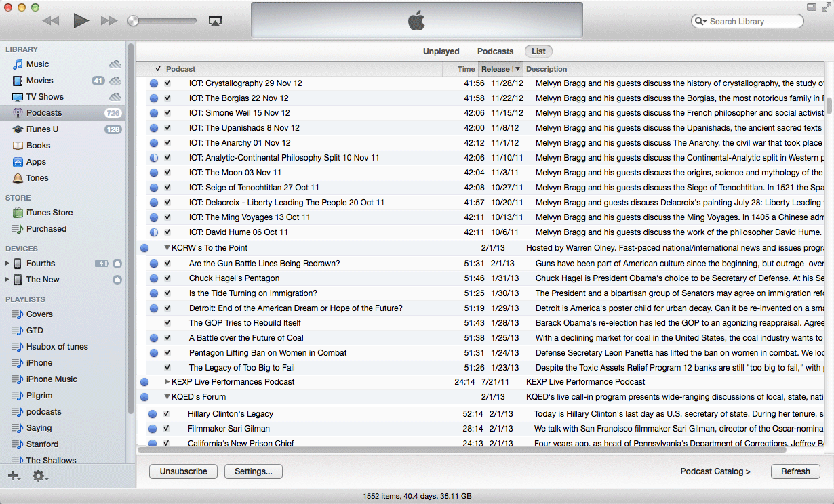Screen dimensions: 834x504
Task: Expand the Fourths device in the sidebar
Action: pyautogui.click(x=7, y=264)
